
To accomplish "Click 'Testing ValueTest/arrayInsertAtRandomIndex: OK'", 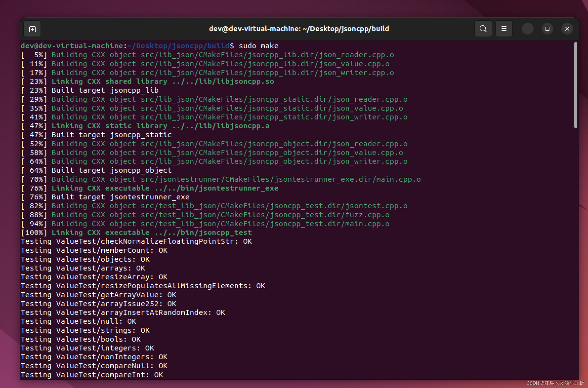I will point(123,312).
